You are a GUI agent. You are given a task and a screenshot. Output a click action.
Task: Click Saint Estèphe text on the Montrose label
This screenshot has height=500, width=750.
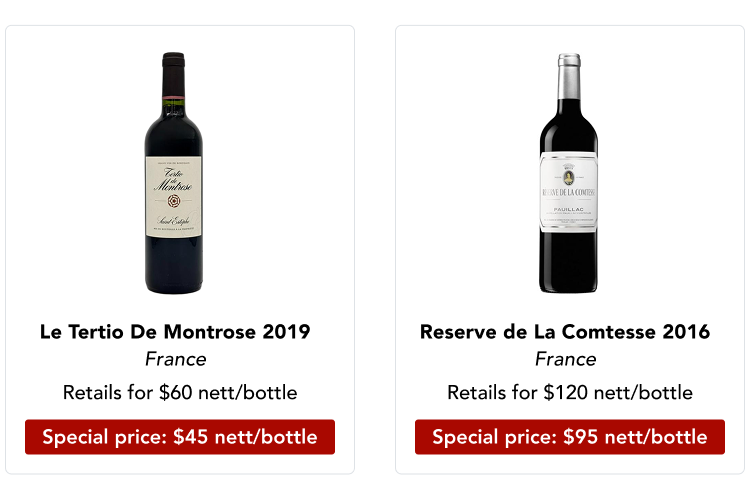[173, 221]
